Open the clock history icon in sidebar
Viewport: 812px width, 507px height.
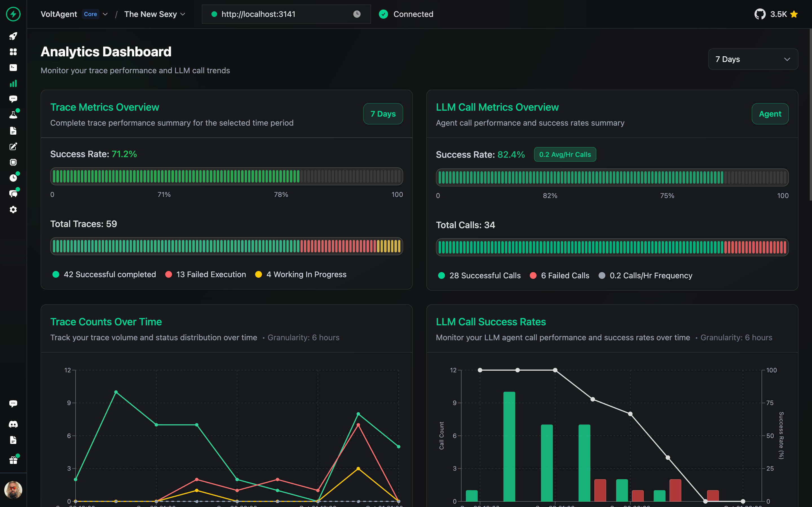point(13,178)
